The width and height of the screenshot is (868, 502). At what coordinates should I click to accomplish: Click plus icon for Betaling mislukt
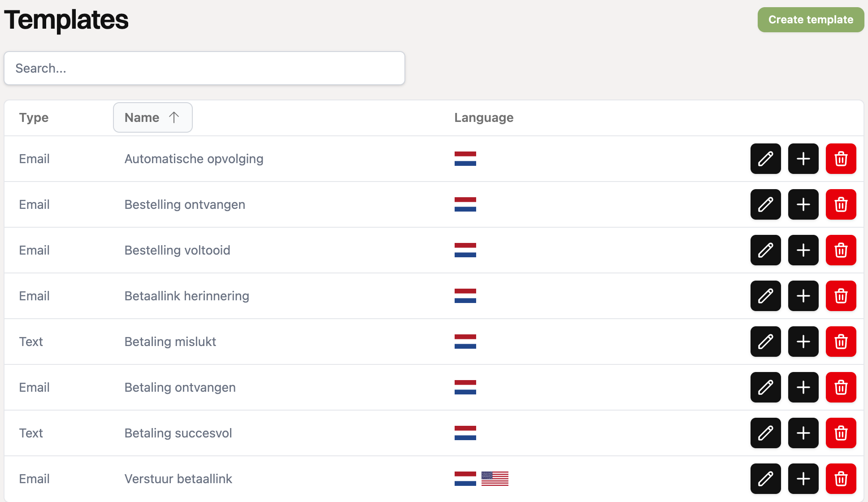(x=803, y=342)
